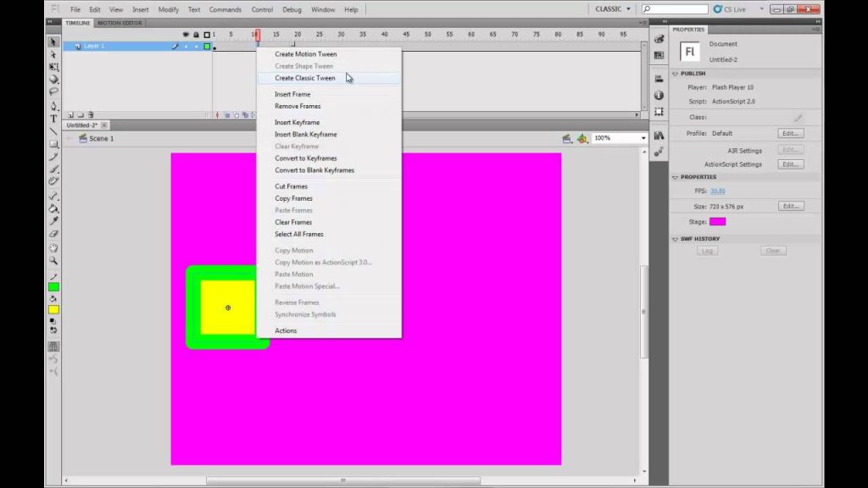
Task: Toggle the Layer 1 outline color square
Action: (207, 47)
